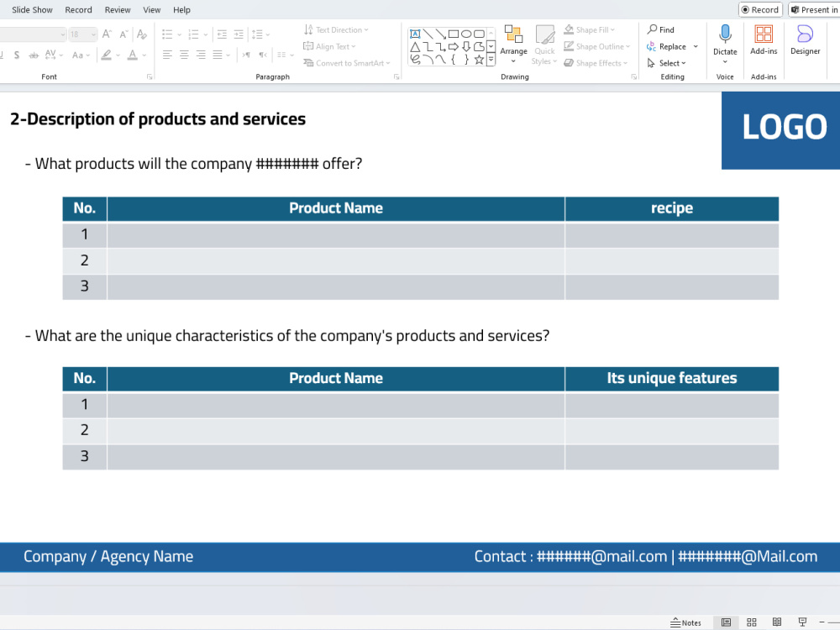Viewport: 840px width, 630px height.
Task: Open the Add-ins gallery
Action: tap(764, 40)
